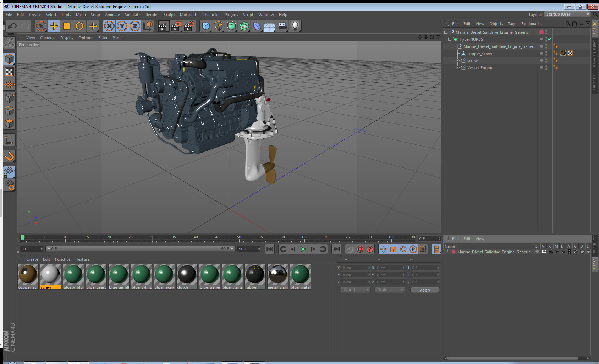Select metal_clam material swatch
This screenshot has width=599, height=364.
[x=278, y=277]
